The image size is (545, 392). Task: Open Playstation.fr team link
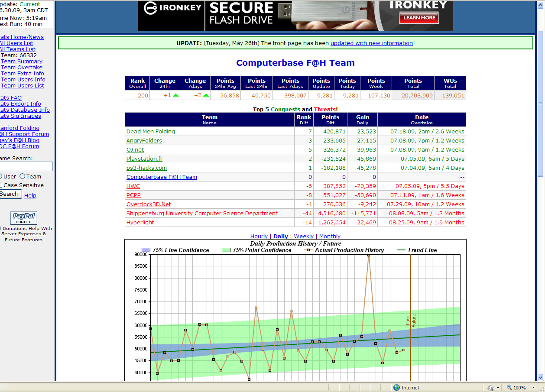coord(145,159)
